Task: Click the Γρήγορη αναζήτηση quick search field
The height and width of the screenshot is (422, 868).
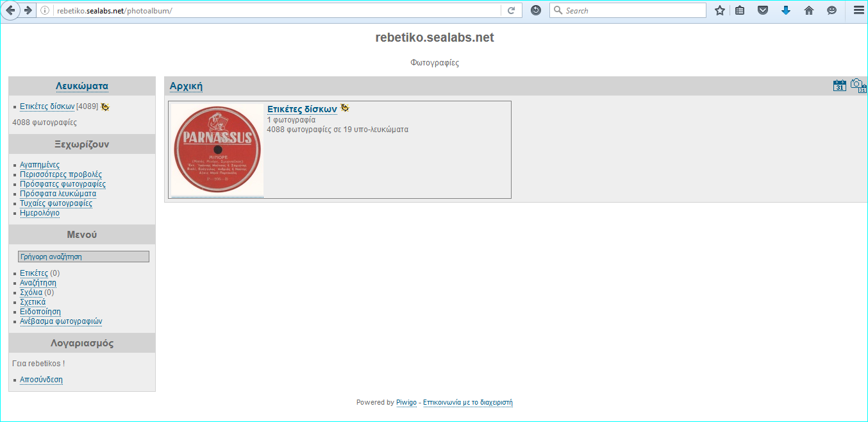Action: (x=83, y=257)
